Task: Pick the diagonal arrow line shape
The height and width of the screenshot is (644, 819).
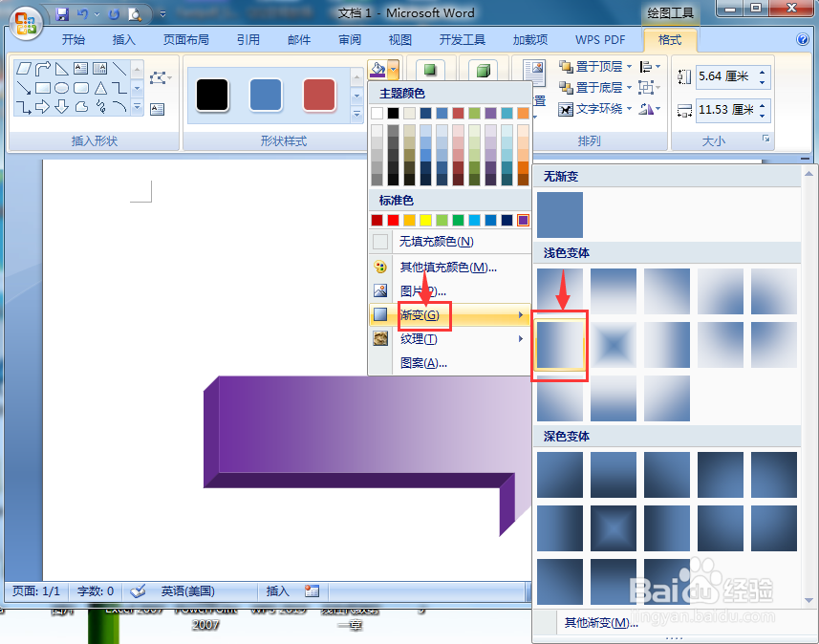Action: 24,88
